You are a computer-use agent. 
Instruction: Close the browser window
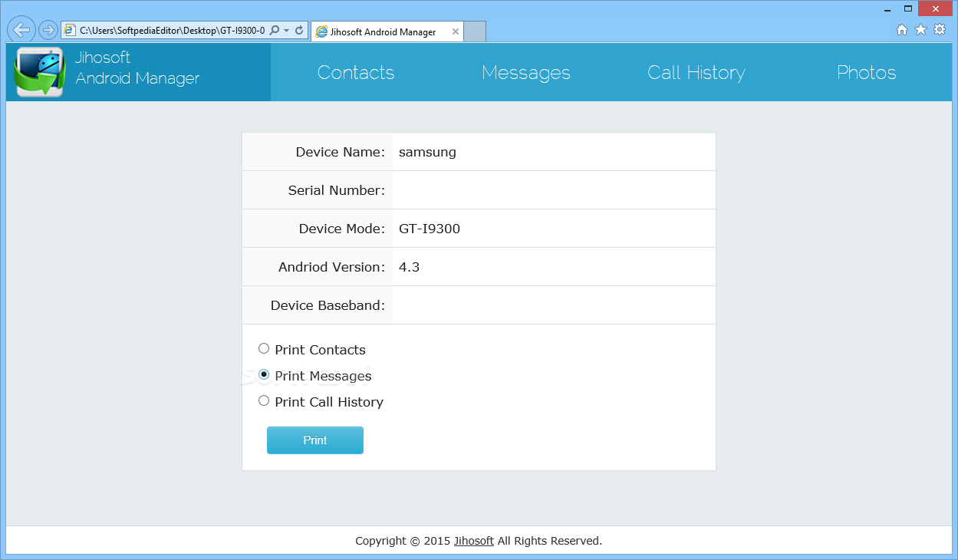tap(936, 8)
